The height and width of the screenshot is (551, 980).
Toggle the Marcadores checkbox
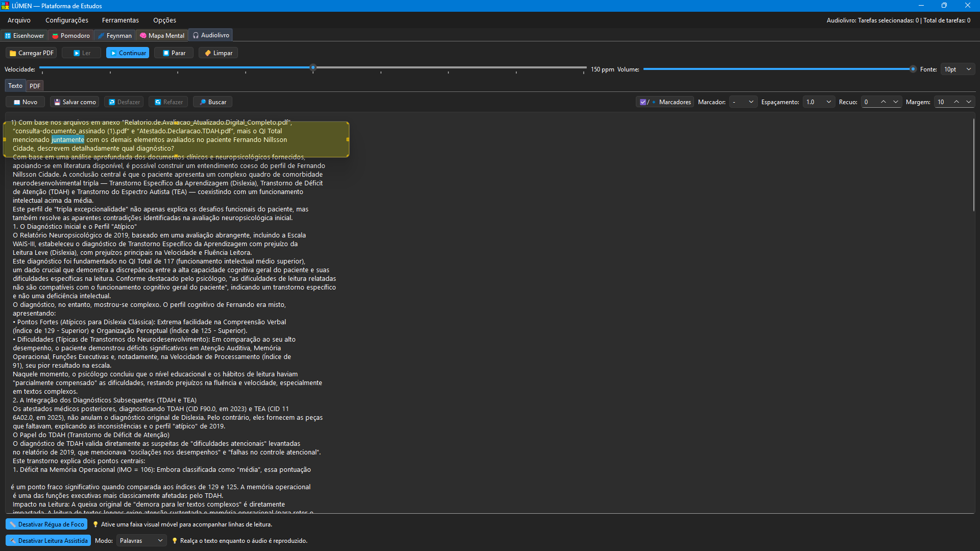pyautogui.click(x=643, y=102)
